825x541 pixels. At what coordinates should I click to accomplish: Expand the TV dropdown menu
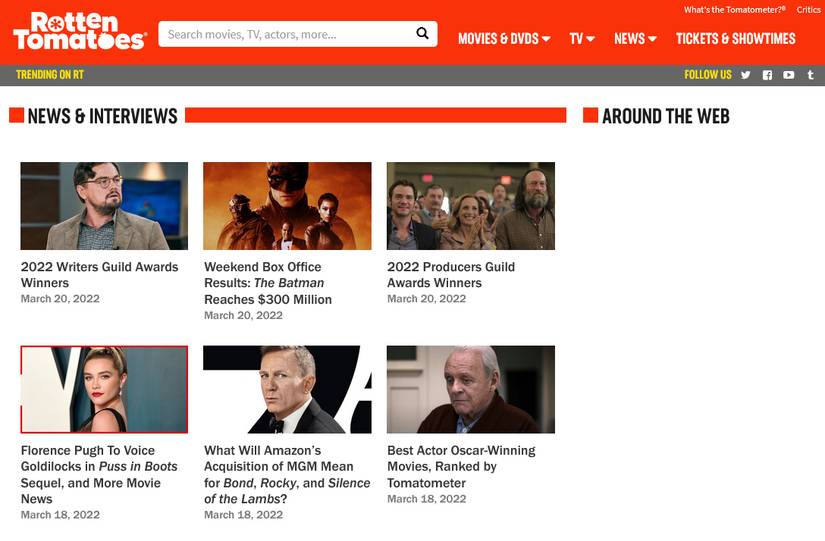582,38
